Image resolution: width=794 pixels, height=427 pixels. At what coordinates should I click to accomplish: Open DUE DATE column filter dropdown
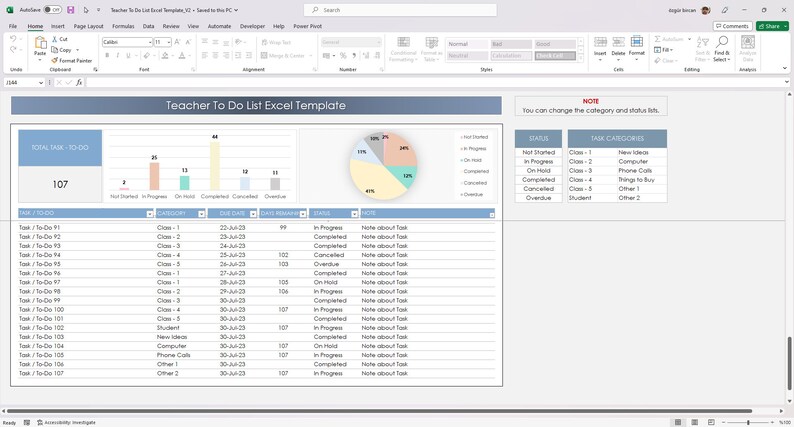253,214
